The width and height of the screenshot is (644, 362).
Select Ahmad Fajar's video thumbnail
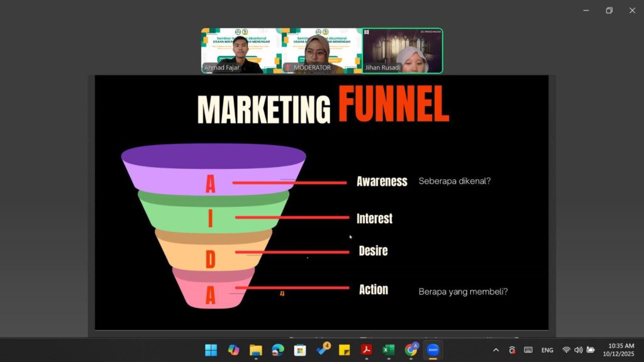[x=241, y=51]
